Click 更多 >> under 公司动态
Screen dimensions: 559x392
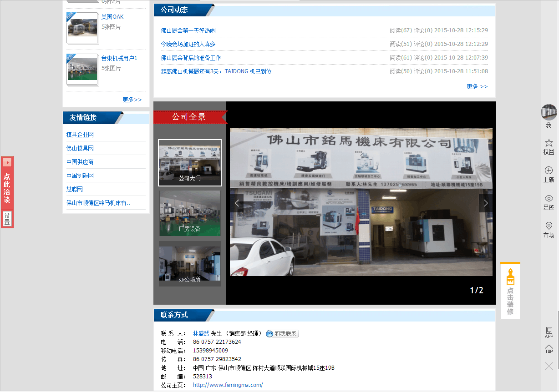point(477,86)
